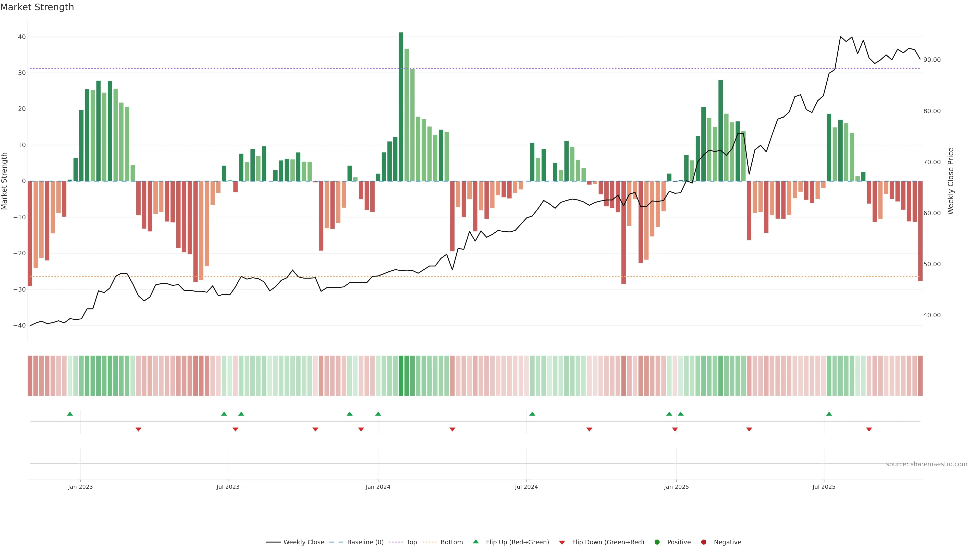Click the Market Strength chart title
Screen dimensions: 980x551
(x=37, y=7)
